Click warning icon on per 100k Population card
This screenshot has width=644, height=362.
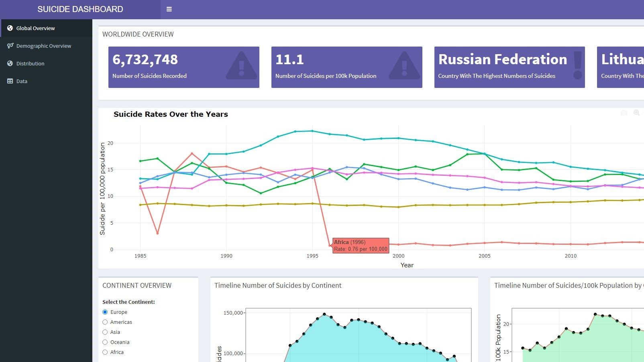pos(404,66)
